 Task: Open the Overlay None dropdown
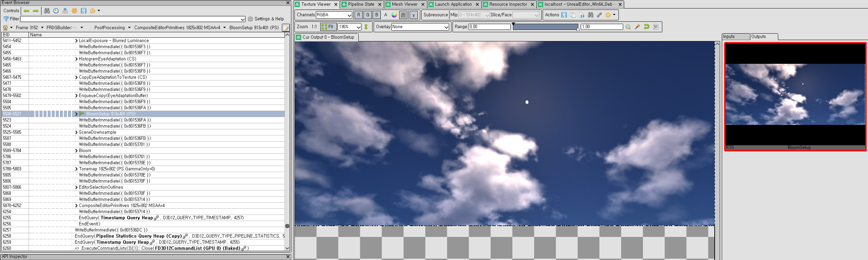tap(420, 27)
